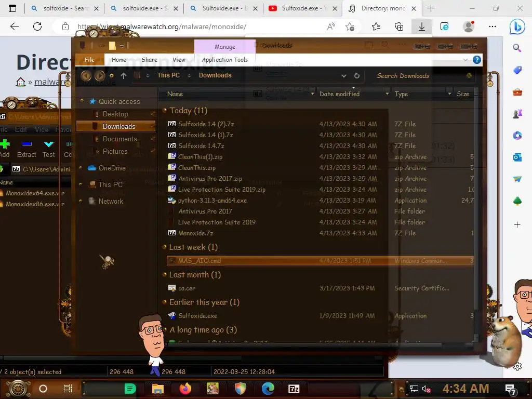Click the This PC breadcrumb in address bar
Image resolution: width=532 pixels, height=399 pixels.
(168, 75)
